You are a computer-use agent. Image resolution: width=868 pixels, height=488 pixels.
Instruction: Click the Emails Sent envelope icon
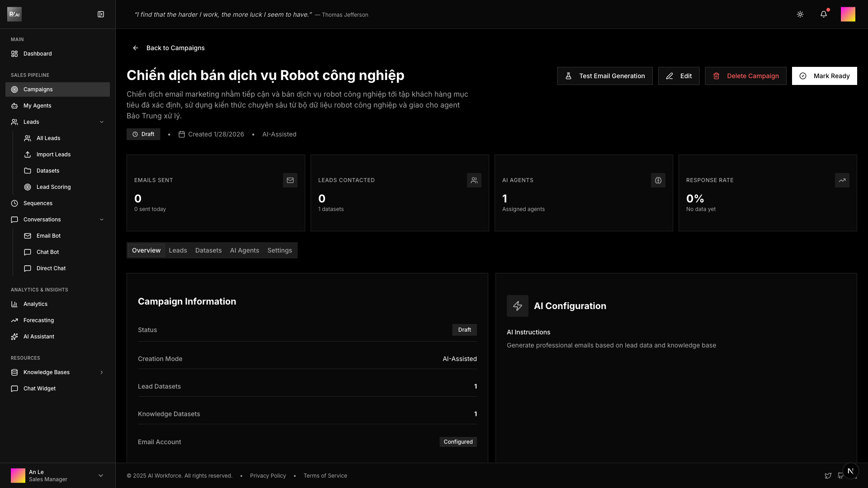click(290, 180)
